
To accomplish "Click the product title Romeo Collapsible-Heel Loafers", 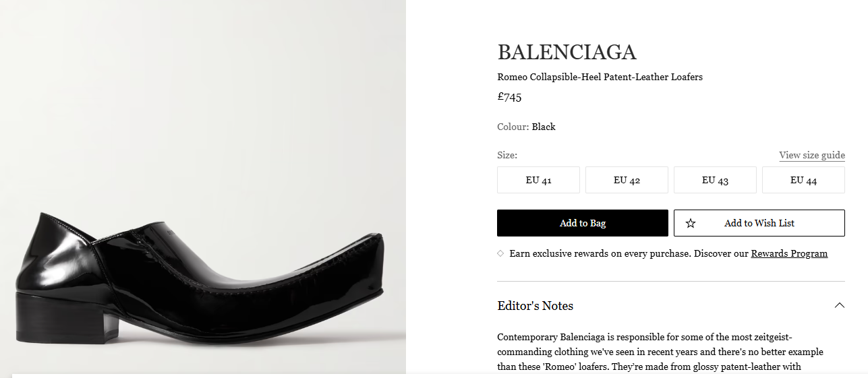I will pyautogui.click(x=600, y=77).
